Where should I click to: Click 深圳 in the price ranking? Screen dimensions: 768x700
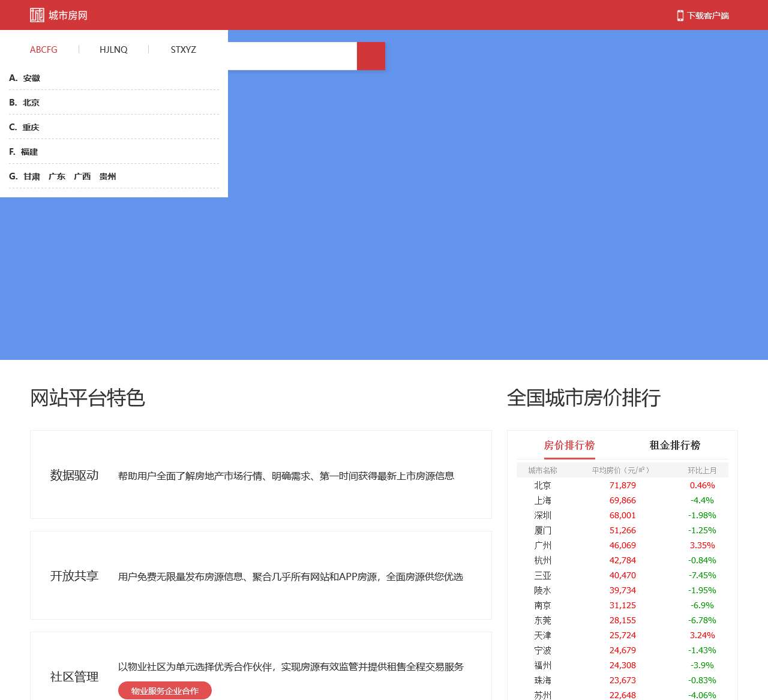pyautogui.click(x=543, y=515)
